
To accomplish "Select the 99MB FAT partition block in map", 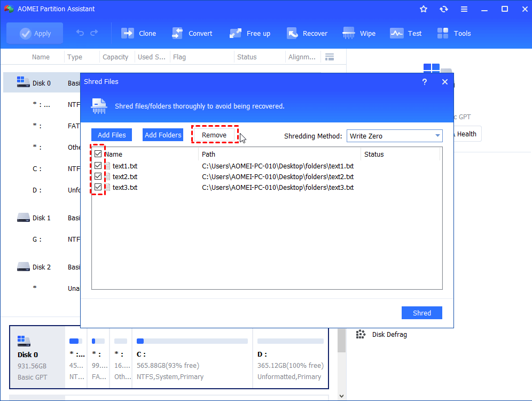I will pos(99,357).
